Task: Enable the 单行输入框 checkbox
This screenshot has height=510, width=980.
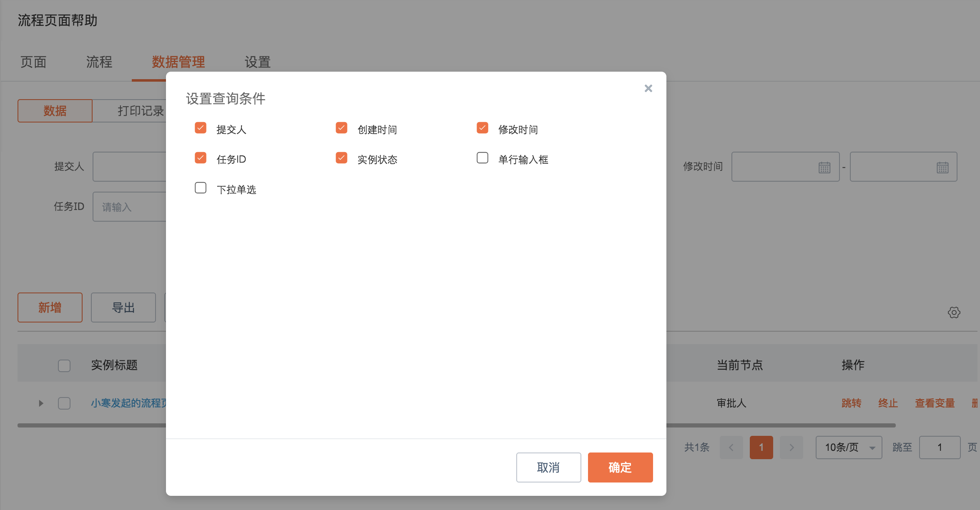Action: click(x=482, y=158)
